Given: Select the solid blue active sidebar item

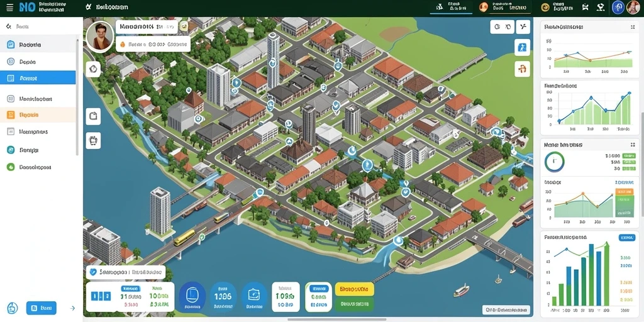Looking at the screenshot, I should pyautogui.click(x=38, y=78).
